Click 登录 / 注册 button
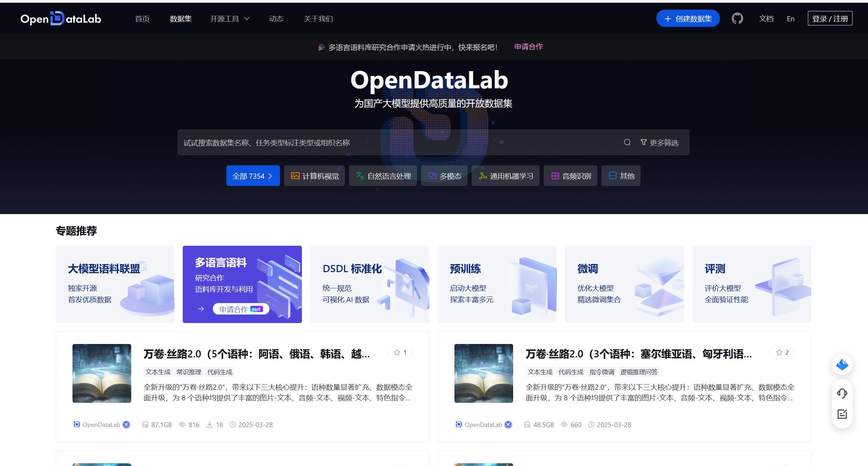Screen dimensions: 868x466 830,19
